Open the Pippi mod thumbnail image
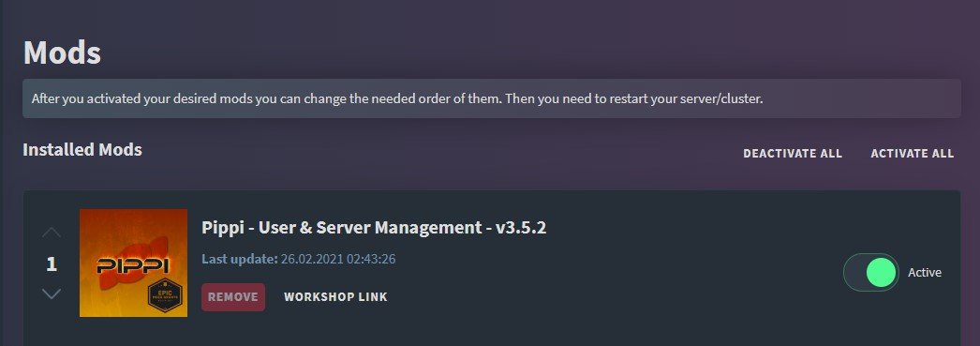Viewport: 980px width, 346px height. click(133, 263)
